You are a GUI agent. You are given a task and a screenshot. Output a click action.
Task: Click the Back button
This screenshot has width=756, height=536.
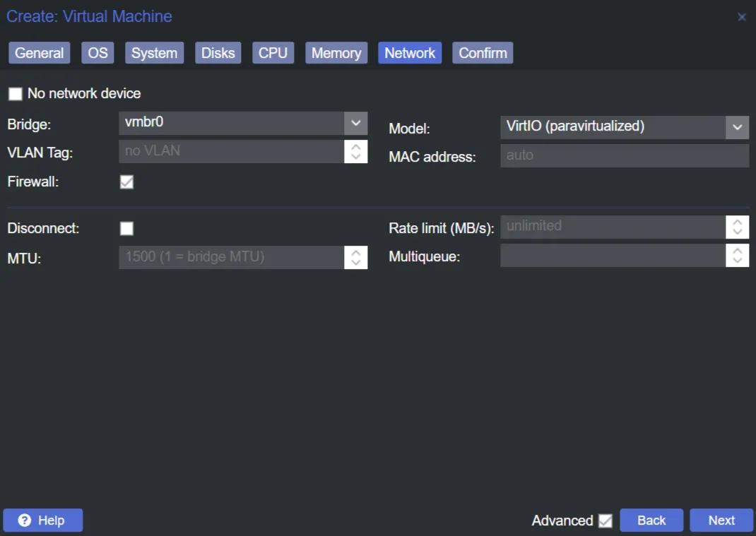pos(651,520)
